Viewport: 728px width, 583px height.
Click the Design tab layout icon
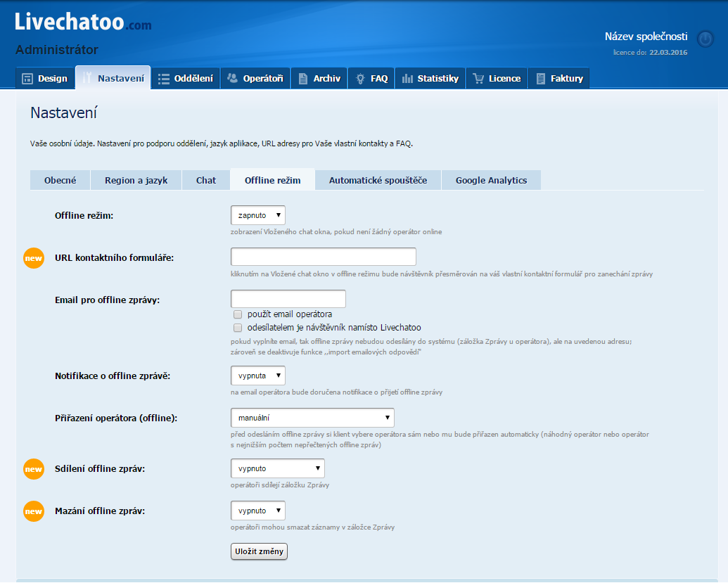tap(27, 79)
